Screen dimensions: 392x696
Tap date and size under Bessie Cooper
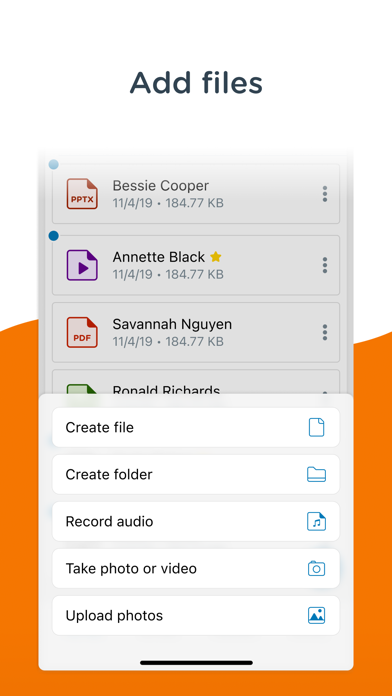pos(168,203)
